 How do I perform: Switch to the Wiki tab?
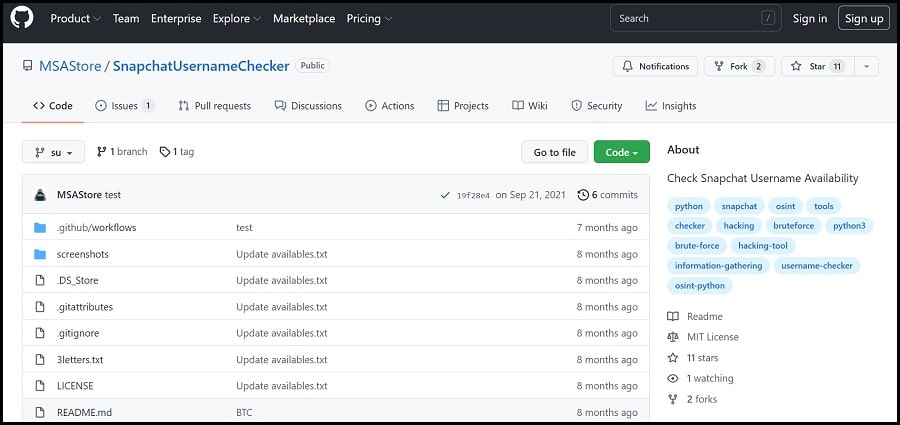[x=530, y=106]
